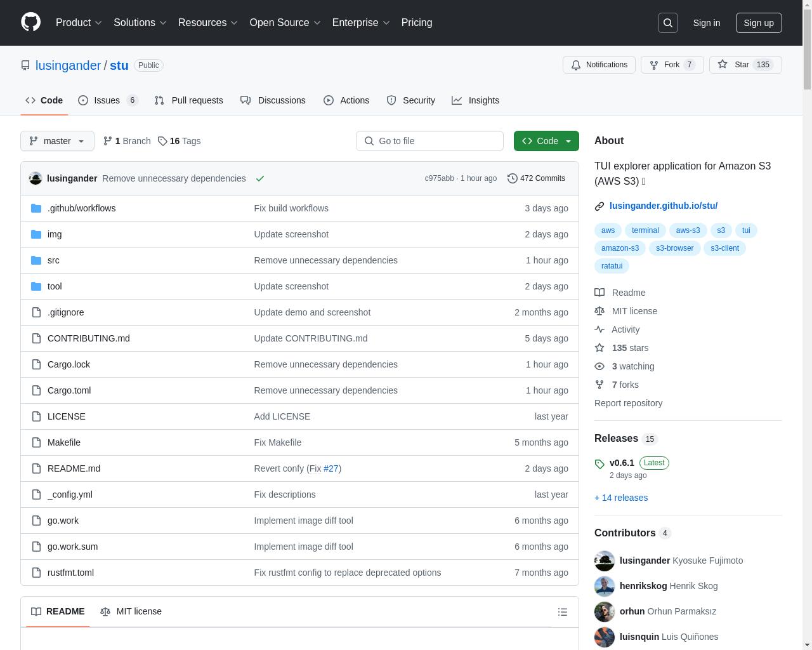Open the README outline list icon

tap(563, 612)
